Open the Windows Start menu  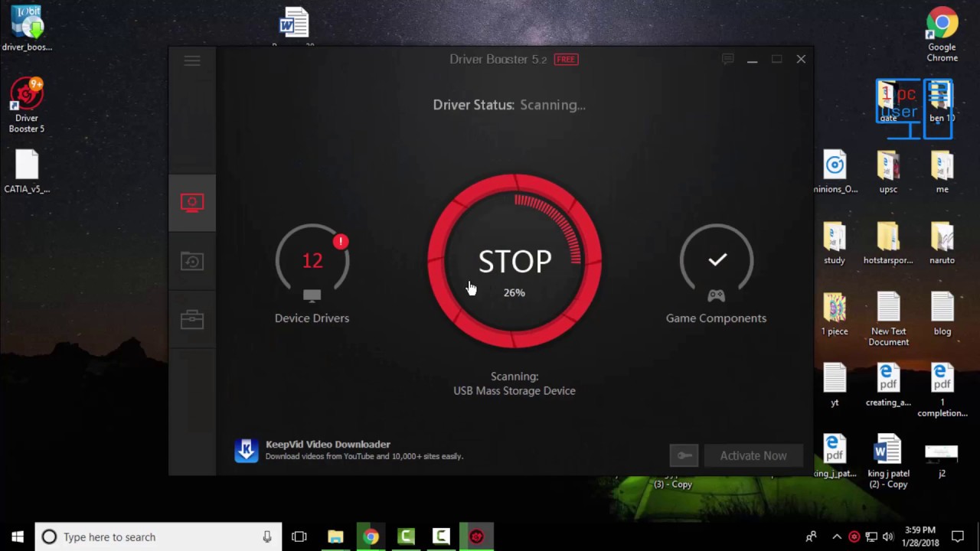coord(18,536)
